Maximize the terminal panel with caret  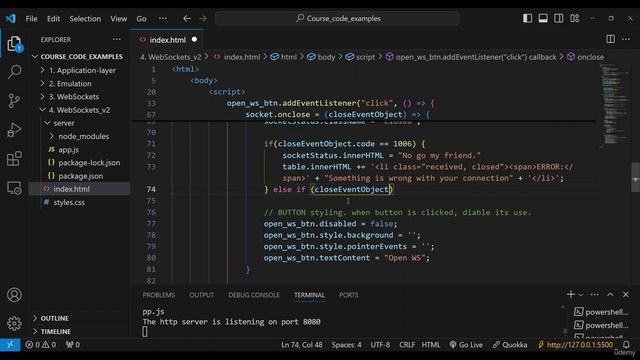coord(610,294)
